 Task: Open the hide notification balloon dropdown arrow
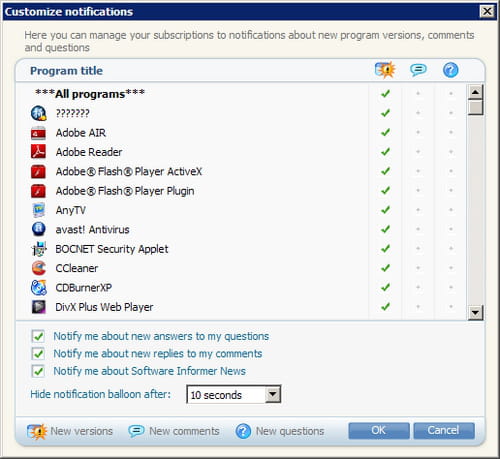[273, 395]
